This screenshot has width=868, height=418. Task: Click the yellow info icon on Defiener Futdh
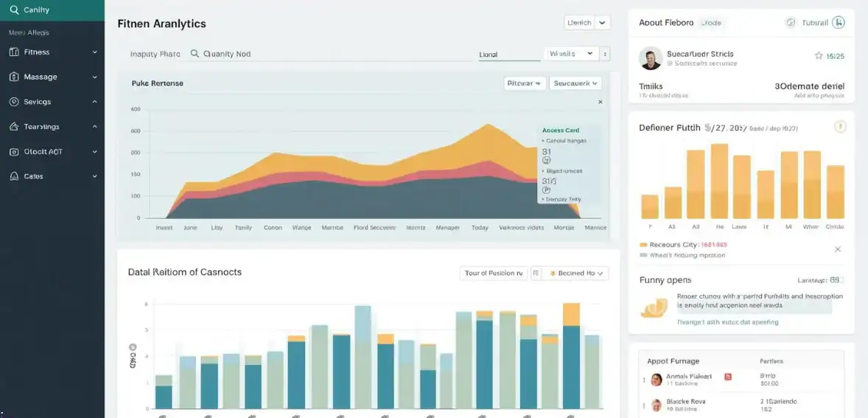click(x=839, y=127)
